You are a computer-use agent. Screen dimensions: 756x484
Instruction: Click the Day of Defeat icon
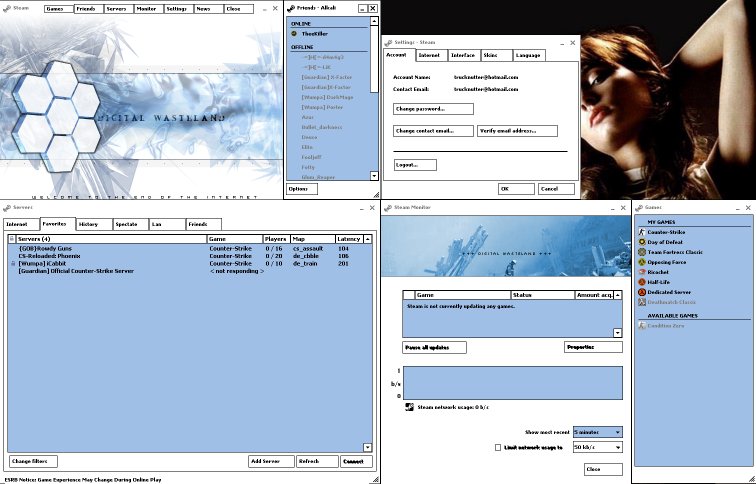pos(642,242)
